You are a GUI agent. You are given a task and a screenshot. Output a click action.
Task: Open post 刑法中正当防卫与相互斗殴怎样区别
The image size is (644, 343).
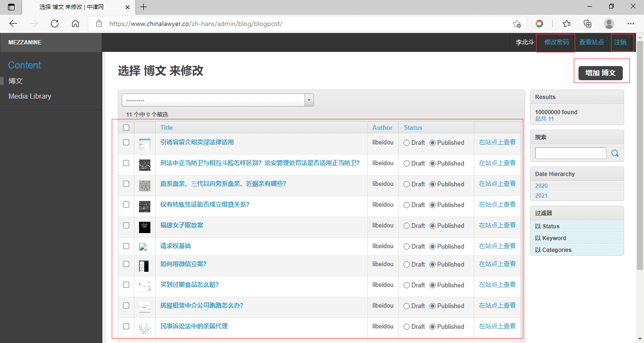tap(260, 163)
